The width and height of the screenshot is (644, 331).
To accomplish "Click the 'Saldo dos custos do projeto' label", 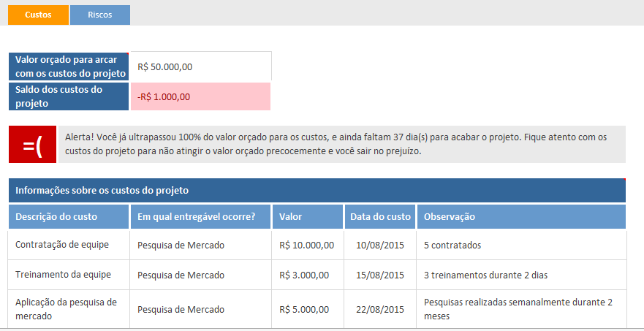I will 69,96.
